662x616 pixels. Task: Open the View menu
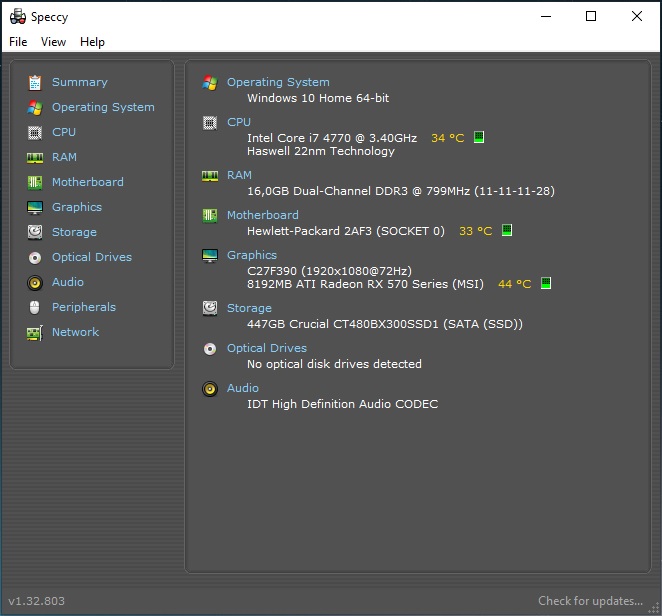tap(53, 42)
